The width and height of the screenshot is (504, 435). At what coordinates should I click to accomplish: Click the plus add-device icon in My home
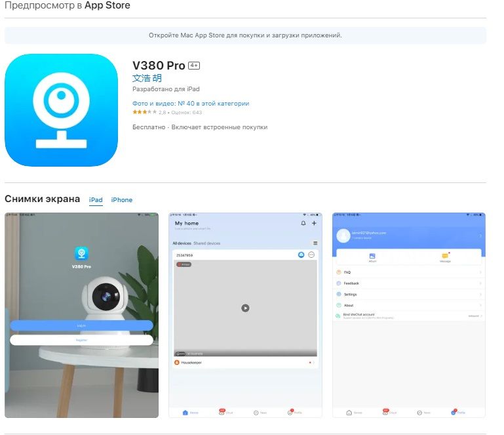314,223
